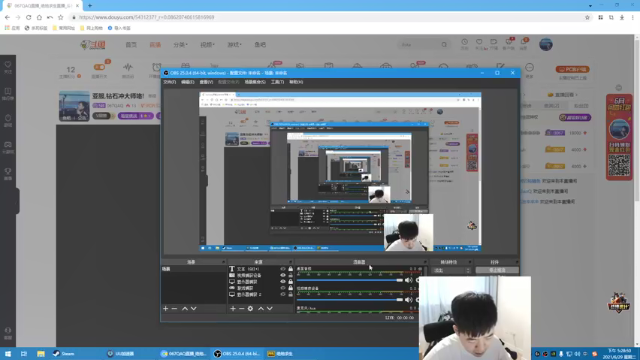Toggle visibility of 文本 (GDI+) source
The width and height of the screenshot is (640, 360).
coord(283,269)
